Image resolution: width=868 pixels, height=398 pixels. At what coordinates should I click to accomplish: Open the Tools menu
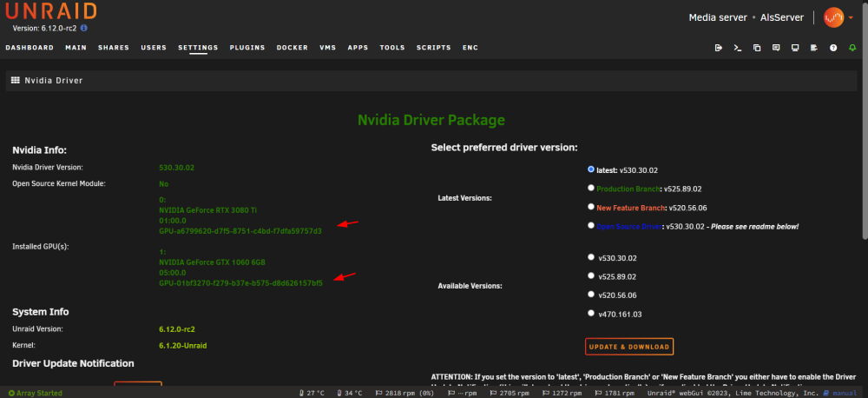tap(392, 48)
